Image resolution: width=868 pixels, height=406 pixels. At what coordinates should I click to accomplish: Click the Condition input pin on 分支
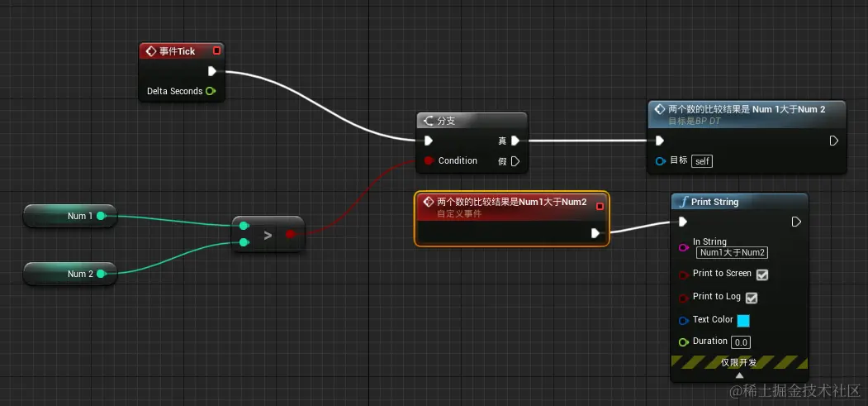428,160
